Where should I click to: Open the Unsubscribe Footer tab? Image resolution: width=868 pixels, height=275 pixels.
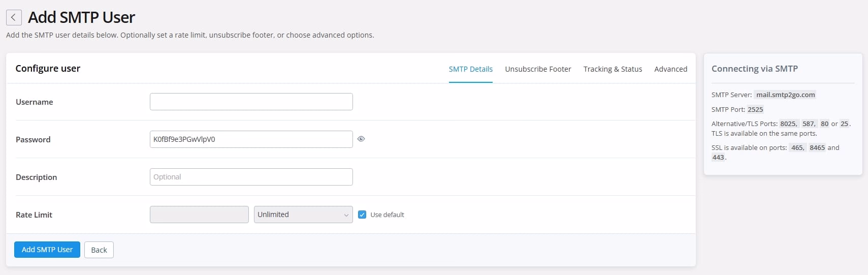538,69
